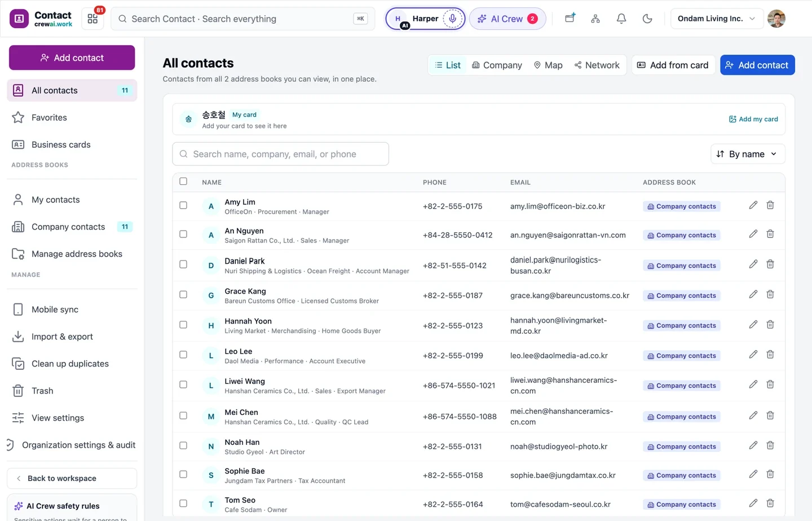Open Favorites in the sidebar
Image resolution: width=812 pixels, height=521 pixels.
[72, 117]
